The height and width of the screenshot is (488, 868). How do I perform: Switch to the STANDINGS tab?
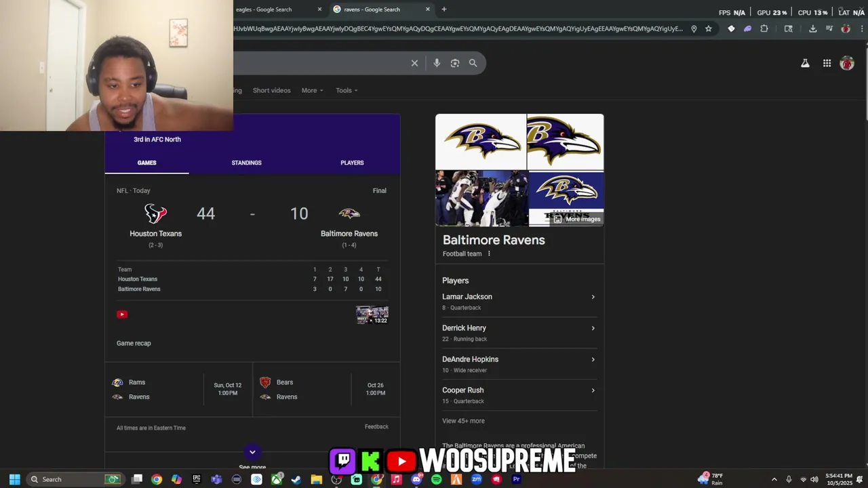pyautogui.click(x=246, y=163)
